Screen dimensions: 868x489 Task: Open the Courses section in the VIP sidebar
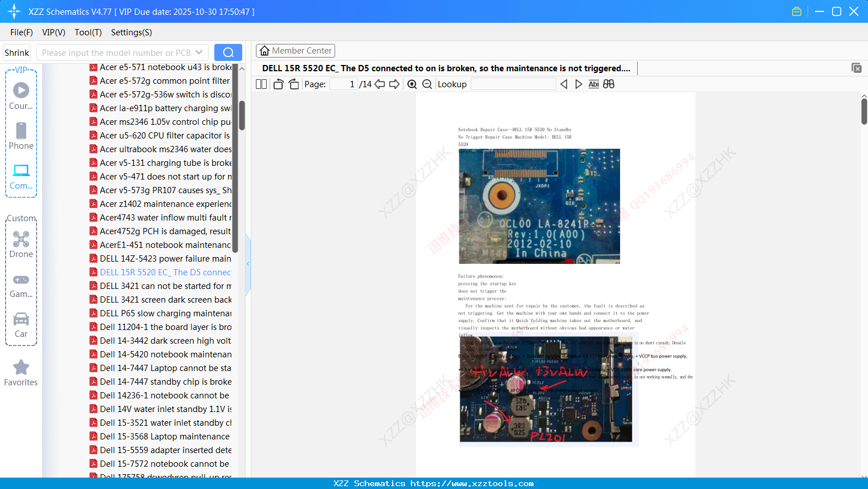[21, 96]
